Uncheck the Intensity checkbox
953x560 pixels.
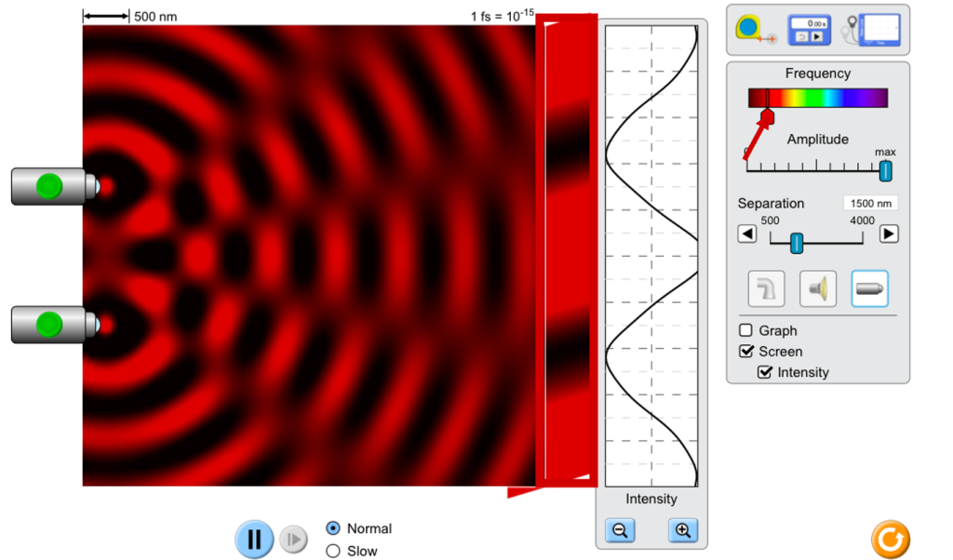click(765, 372)
